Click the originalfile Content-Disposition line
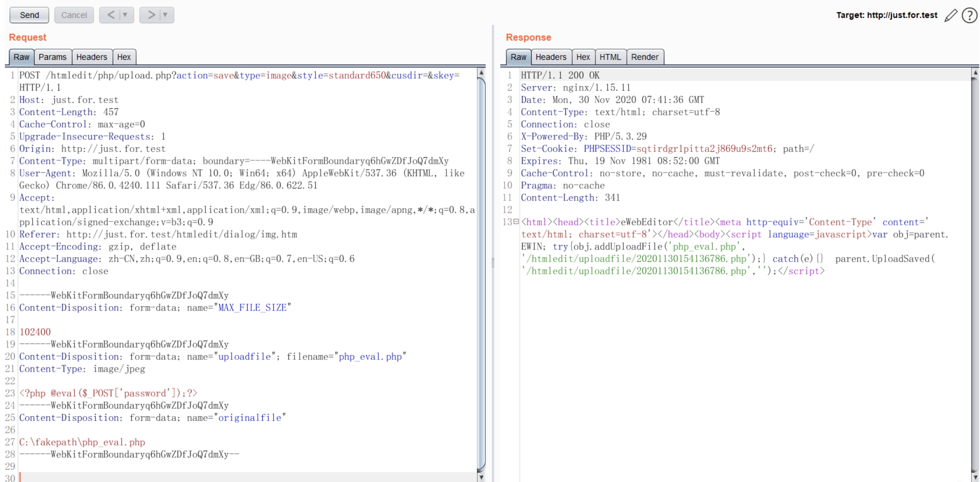Image resolution: width=980 pixels, height=482 pixels. point(153,418)
